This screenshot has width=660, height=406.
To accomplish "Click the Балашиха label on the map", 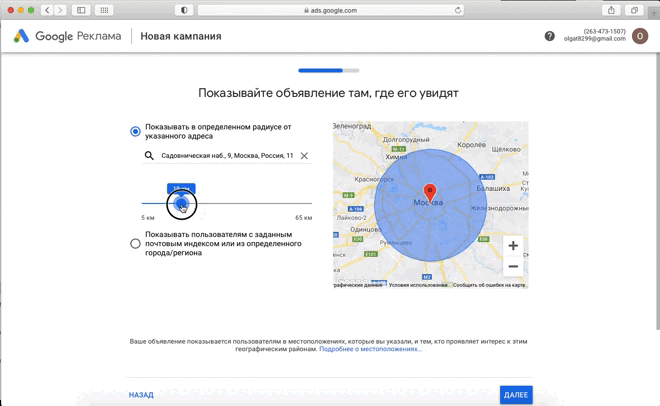I will pos(493,188).
